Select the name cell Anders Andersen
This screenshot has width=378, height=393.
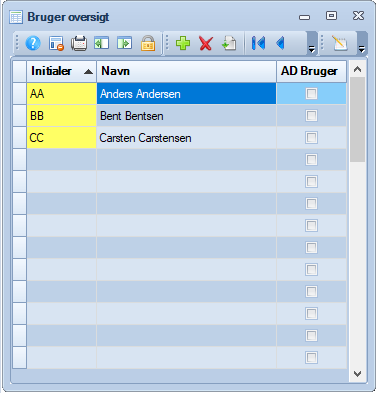click(x=186, y=94)
